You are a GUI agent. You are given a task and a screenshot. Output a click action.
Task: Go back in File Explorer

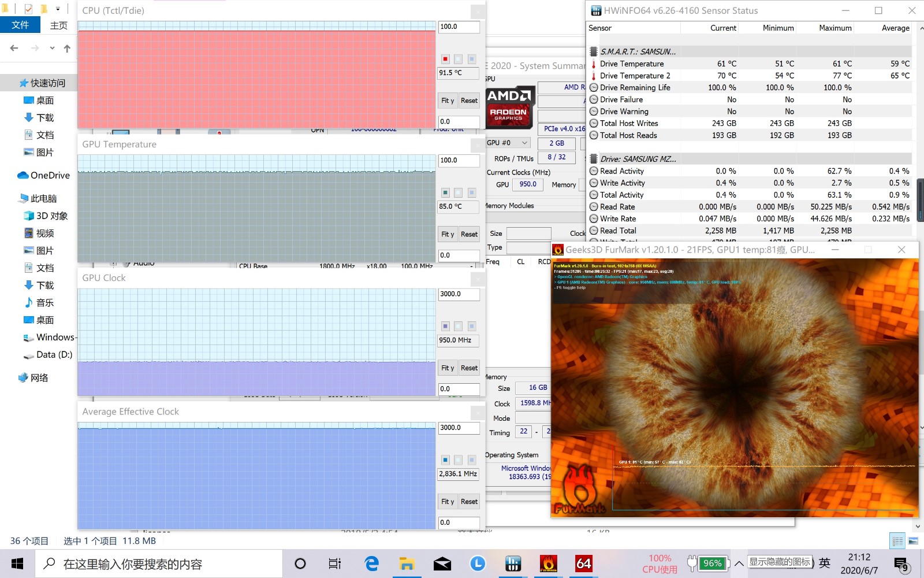pos(14,48)
